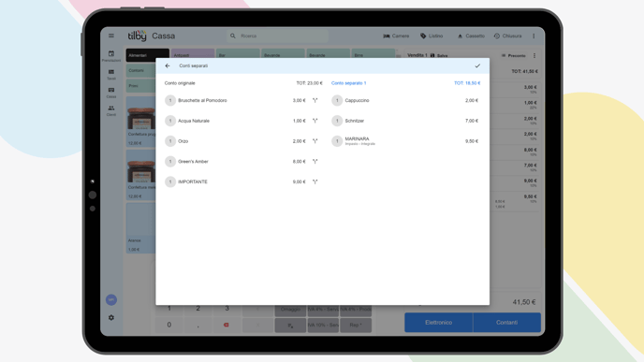This screenshot has width=644, height=362.
Task: Click the Cappuccino item name
Action: pyautogui.click(x=357, y=101)
